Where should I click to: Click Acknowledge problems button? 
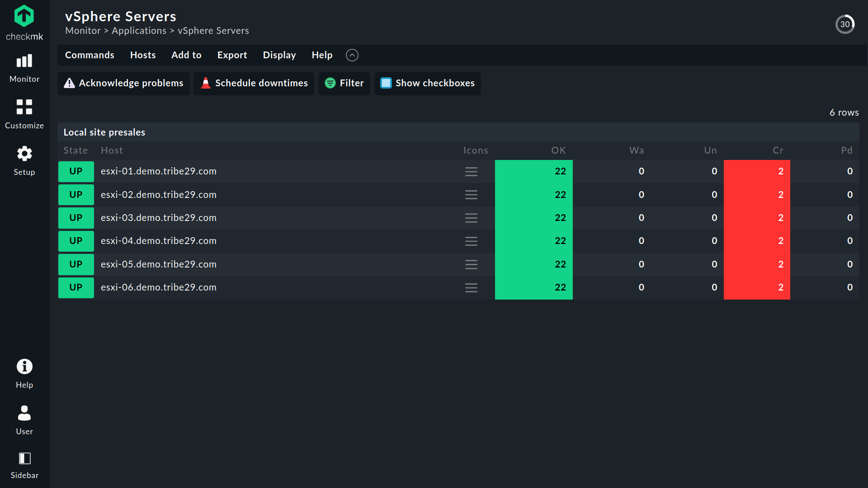(123, 83)
